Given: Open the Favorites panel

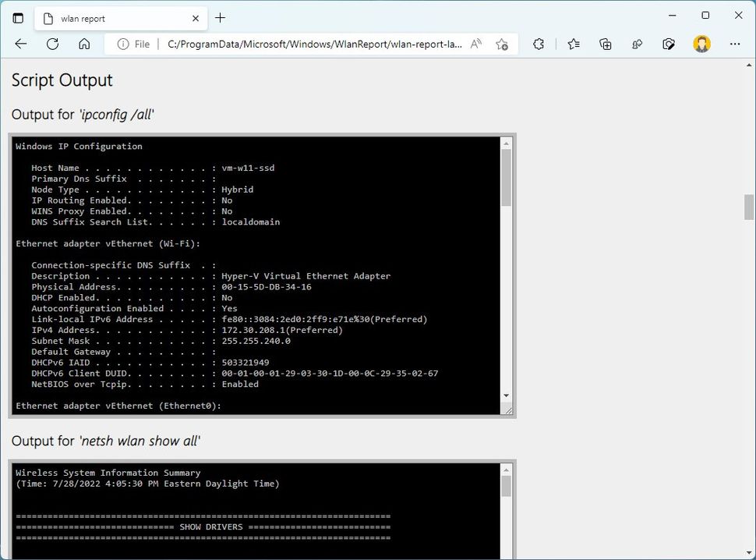Looking at the screenshot, I should click(574, 44).
